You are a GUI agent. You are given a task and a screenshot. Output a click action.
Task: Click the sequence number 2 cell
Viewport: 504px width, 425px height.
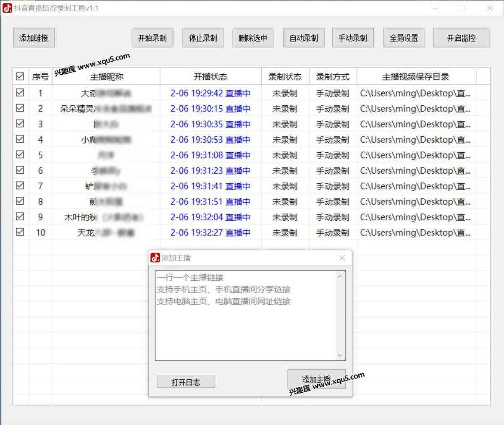40,109
